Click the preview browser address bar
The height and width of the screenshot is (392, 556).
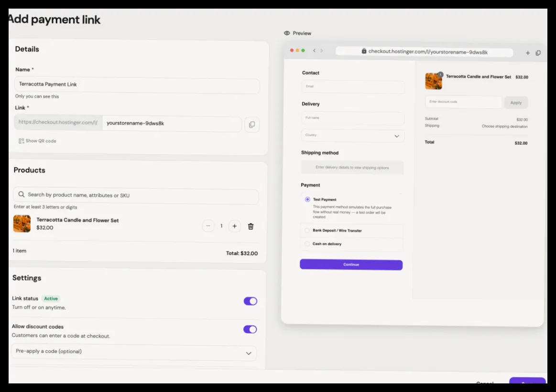424,52
